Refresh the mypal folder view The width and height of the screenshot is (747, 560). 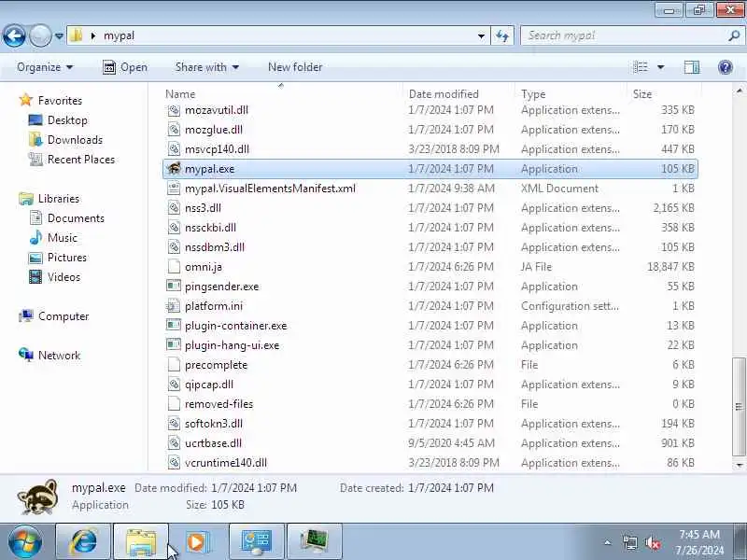(x=502, y=35)
